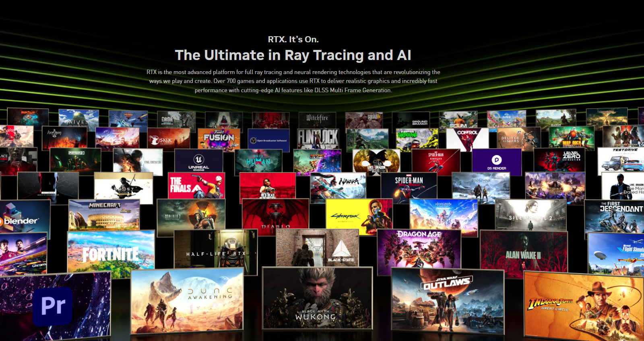This screenshot has height=341, width=644.
Task: Open the Open Broadcaster Software tile
Action: point(268,140)
